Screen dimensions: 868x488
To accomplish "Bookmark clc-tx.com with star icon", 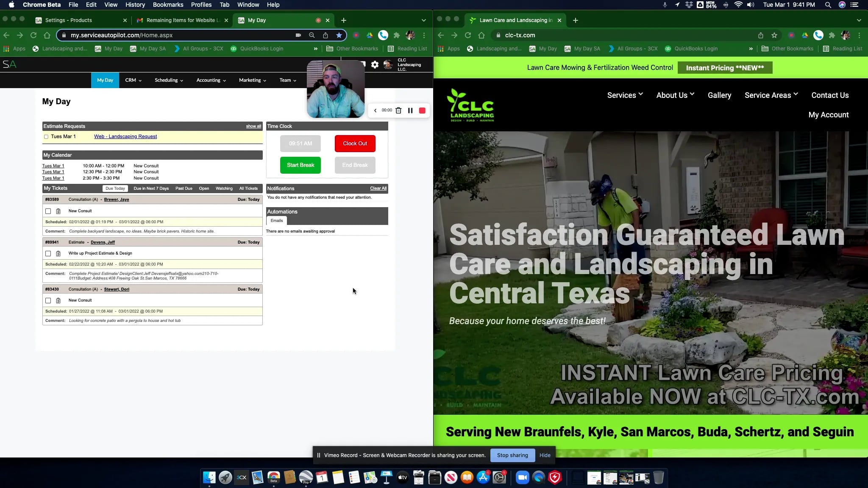I will [x=774, y=35].
